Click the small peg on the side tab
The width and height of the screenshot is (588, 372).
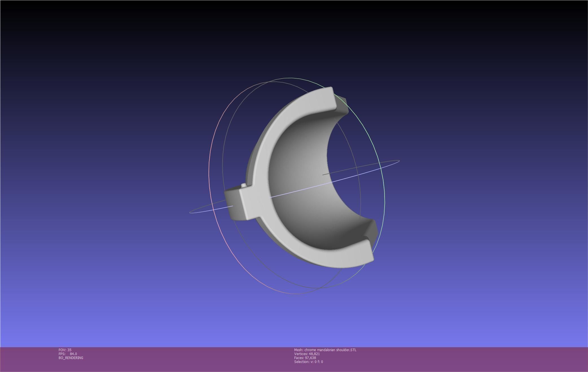(x=243, y=185)
